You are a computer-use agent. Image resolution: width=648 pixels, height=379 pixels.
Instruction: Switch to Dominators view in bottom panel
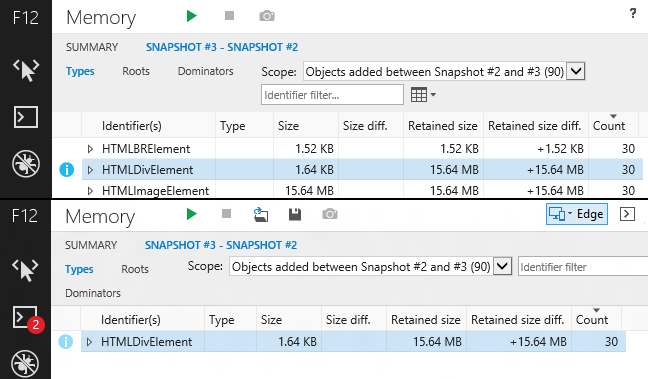[x=93, y=293]
